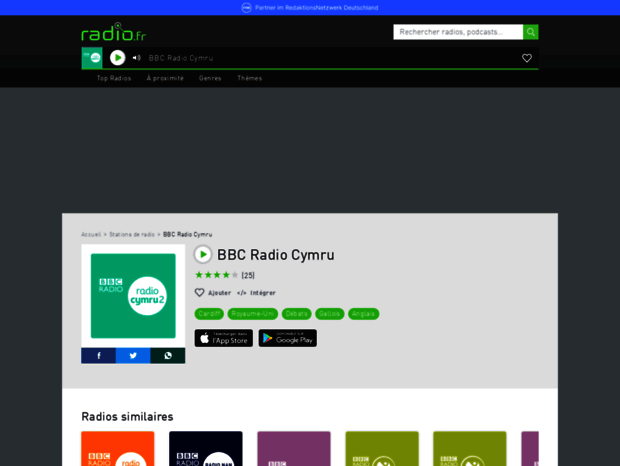
Task: Select the Gallois tag
Action: click(x=329, y=314)
